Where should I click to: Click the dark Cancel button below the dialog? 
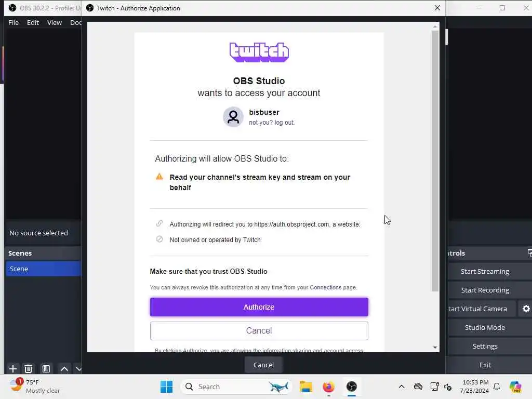[263, 365]
